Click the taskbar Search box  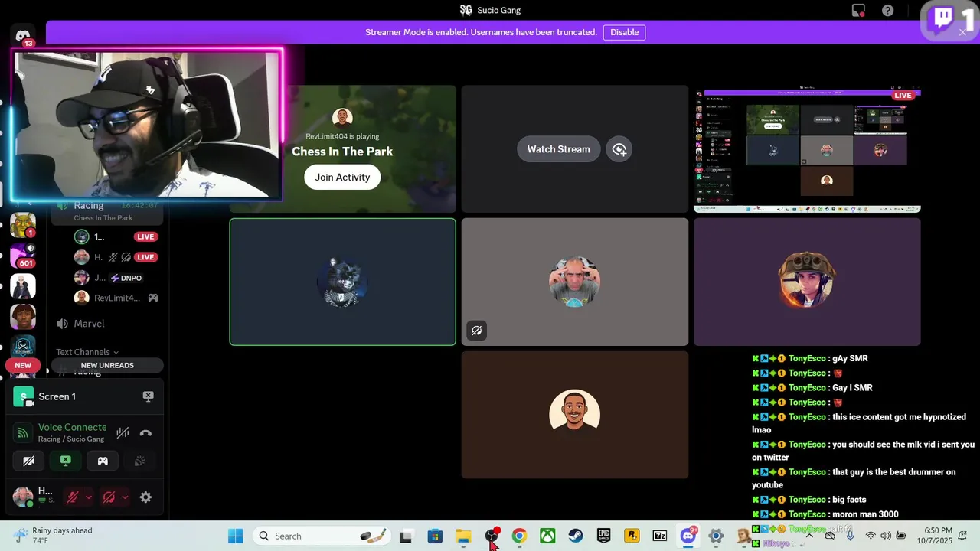click(322, 536)
